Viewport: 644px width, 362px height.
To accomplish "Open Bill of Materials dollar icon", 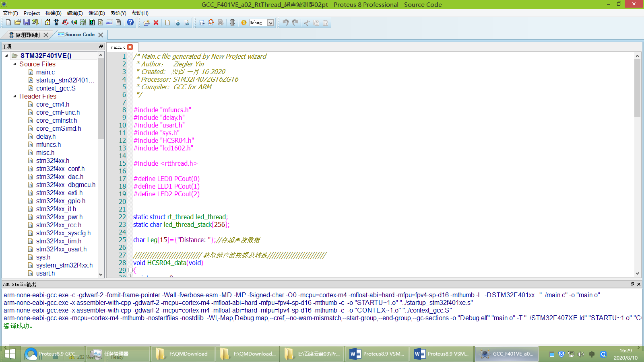I will pos(101,23).
